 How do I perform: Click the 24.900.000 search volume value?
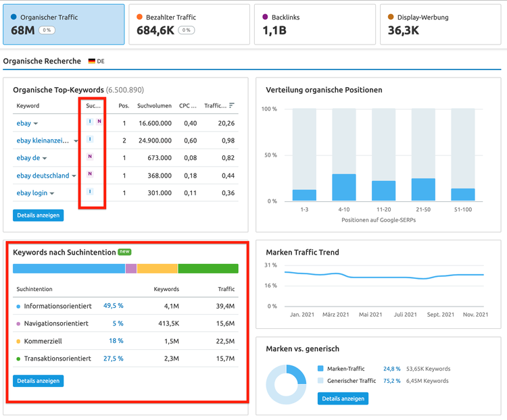155,140
